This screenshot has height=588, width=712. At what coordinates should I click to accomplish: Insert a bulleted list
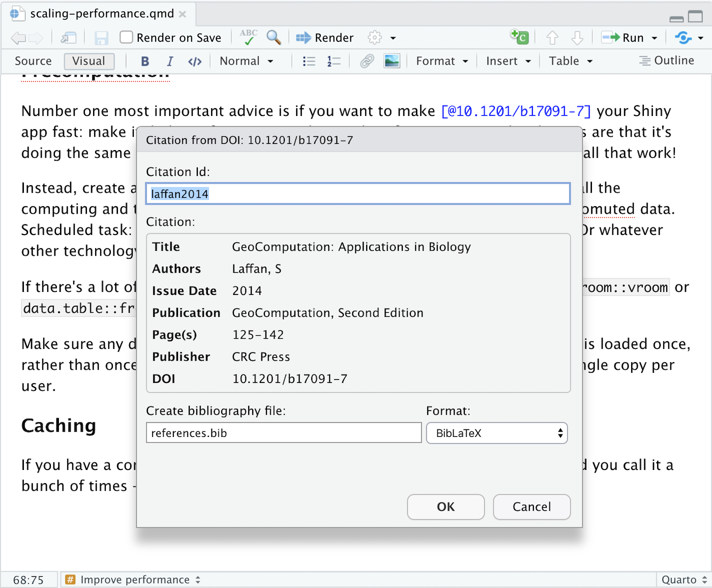pyautogui.click(x=309, y=61)
